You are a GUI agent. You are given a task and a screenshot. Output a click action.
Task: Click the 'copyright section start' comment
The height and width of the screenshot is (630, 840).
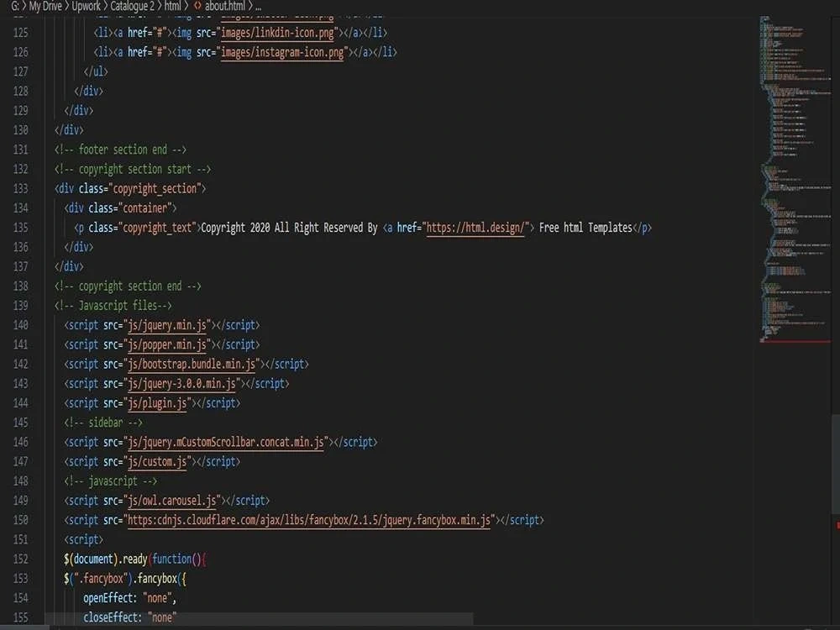point(133,170)
